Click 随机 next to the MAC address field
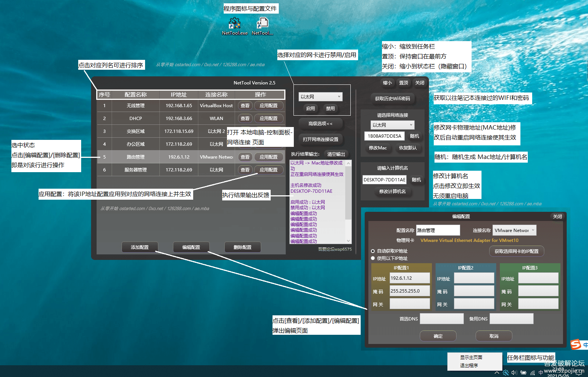Viewport: 588px width, 377px height. click(x=414, y=136)
